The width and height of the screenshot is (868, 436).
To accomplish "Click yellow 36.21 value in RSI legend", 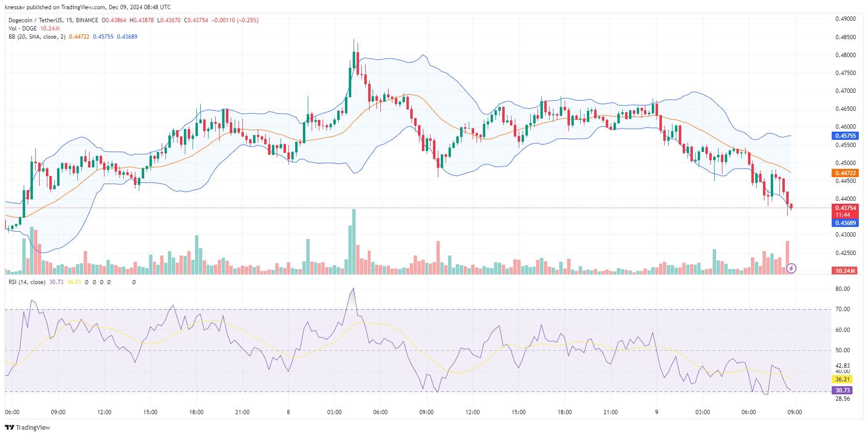I will (74, 282).
